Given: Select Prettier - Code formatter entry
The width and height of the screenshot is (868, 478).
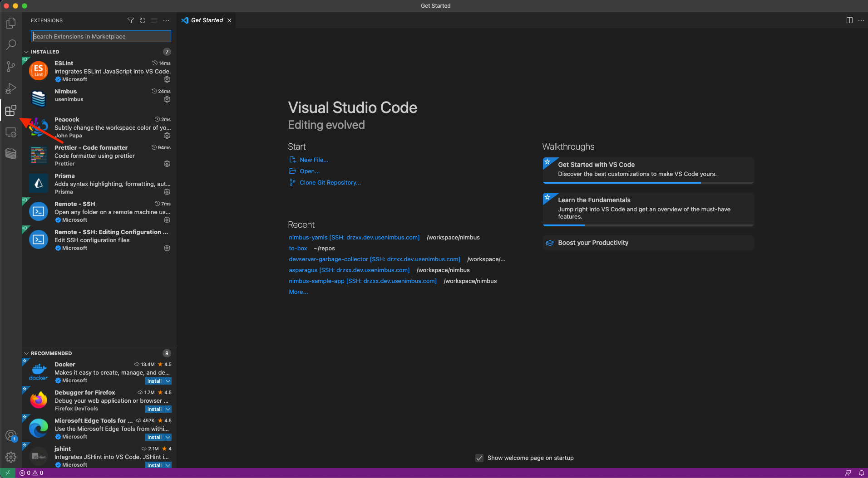Looking at the screenshot, I should (x=99, y=156).
